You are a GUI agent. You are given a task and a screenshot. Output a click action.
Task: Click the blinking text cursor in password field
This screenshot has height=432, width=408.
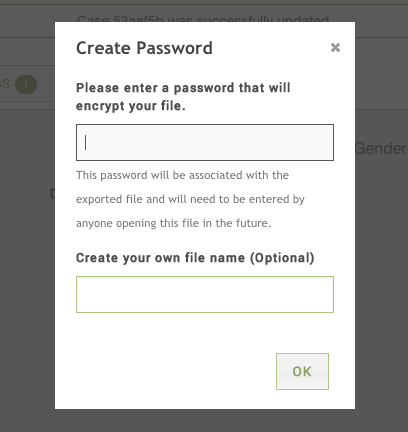(86, 143)
